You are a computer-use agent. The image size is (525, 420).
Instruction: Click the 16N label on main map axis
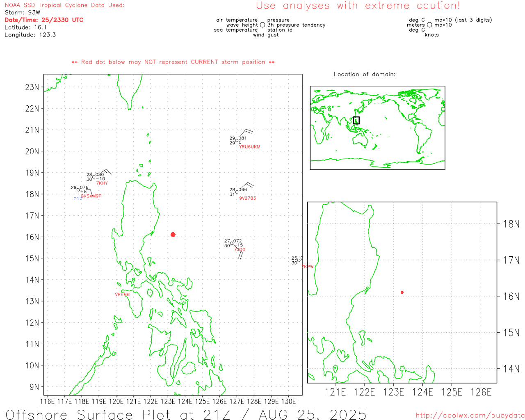tap(32, 237)
